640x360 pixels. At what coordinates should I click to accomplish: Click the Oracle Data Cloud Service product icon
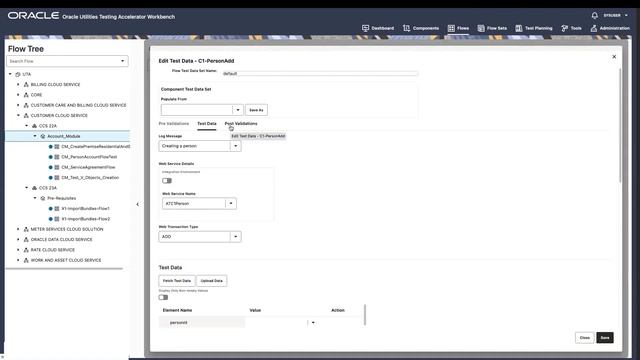(26, 240)
